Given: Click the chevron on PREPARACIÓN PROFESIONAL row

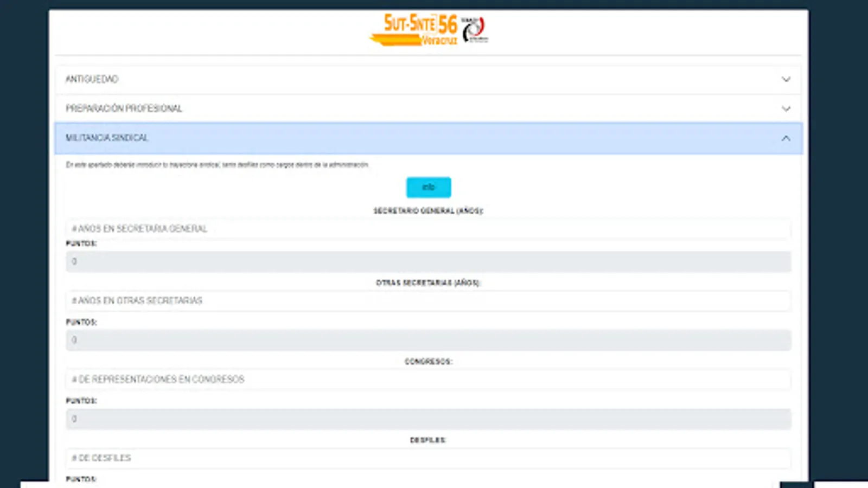Looking at the screenshot, I should tap(786, 108).
